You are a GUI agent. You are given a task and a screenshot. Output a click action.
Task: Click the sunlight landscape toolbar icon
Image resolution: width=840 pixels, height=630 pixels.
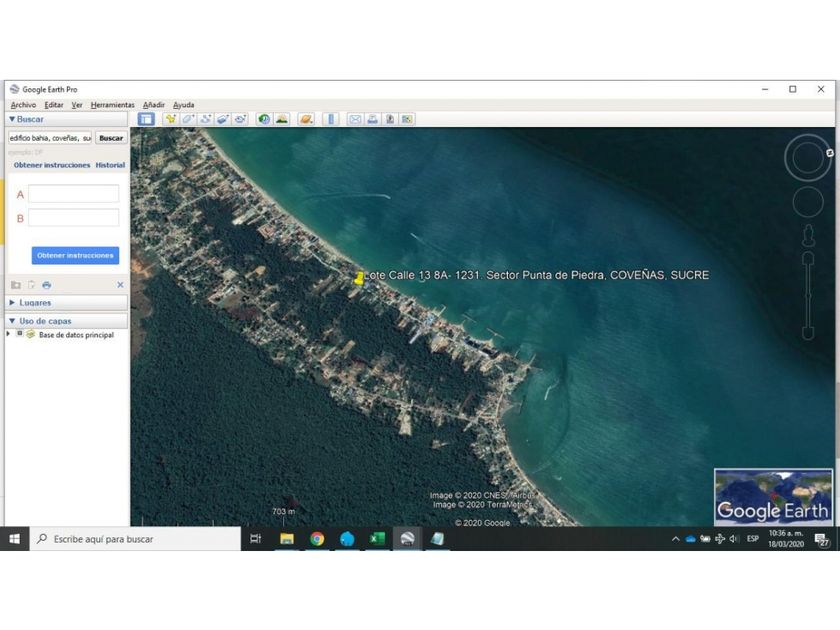[282, 119]
